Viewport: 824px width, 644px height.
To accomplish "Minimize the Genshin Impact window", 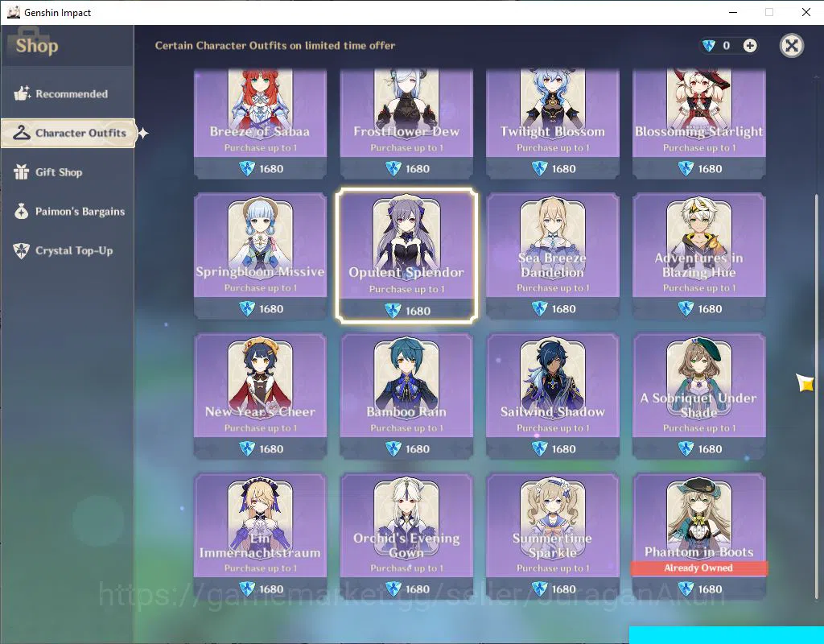I will tap(733, 12).
